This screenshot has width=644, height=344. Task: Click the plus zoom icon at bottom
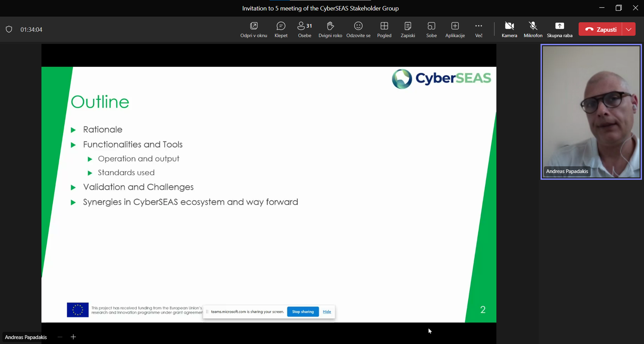click(73, 337)
